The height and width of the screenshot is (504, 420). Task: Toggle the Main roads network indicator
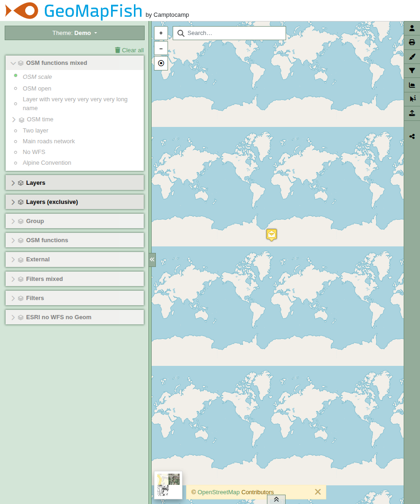[x=15, y=141]
